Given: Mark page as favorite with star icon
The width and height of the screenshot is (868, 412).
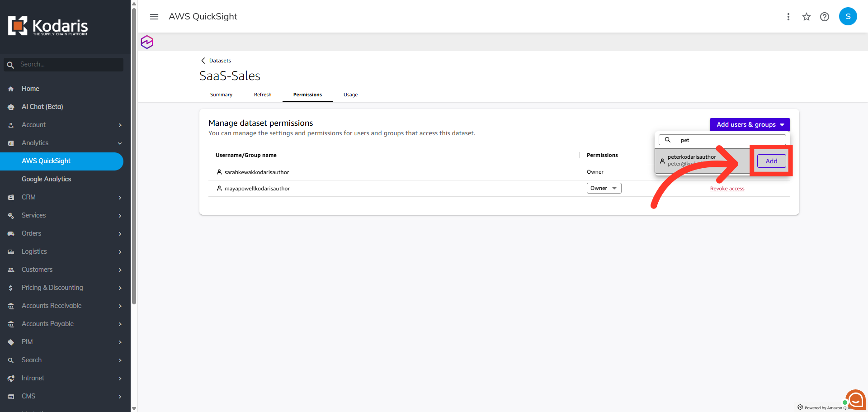Looking at the screenshot, I should (807, 17).
